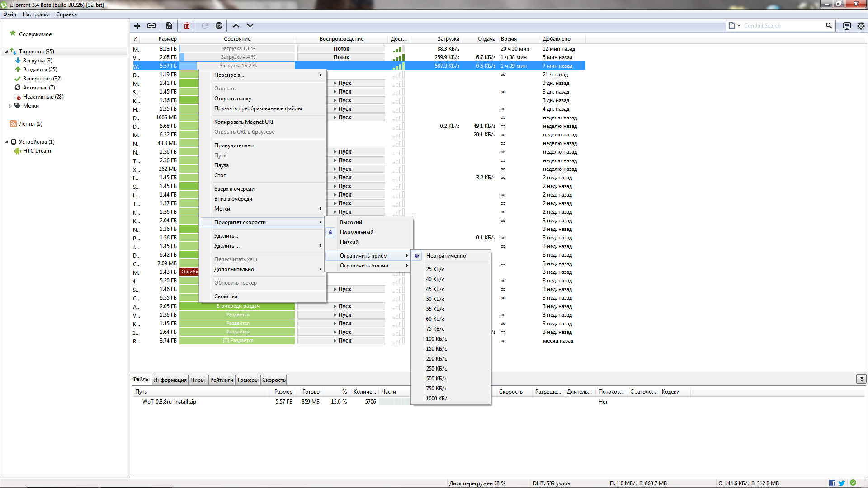Open search provider dropdown arrow
Viewport: 868px width, 488px height.
pyautogui.click(x=739, y=26)
